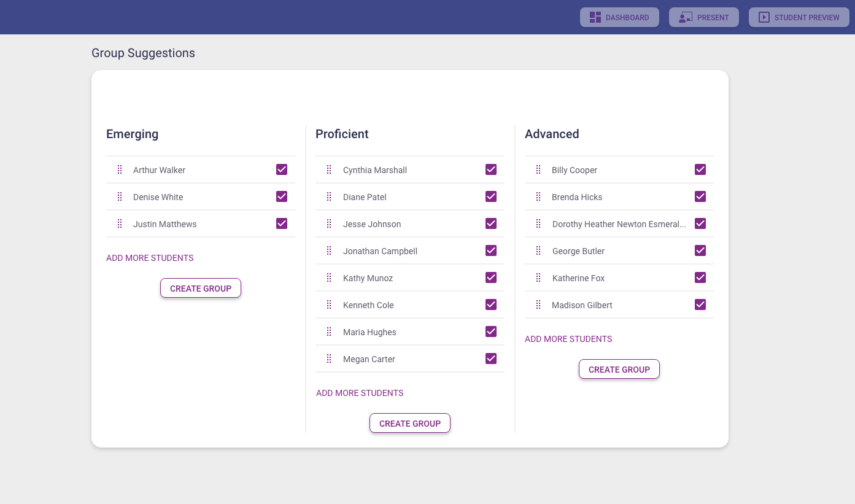Screen dimensions: 855x504
Task: Click drag handle icon beside Jesse Johnson
Action: 329,224
